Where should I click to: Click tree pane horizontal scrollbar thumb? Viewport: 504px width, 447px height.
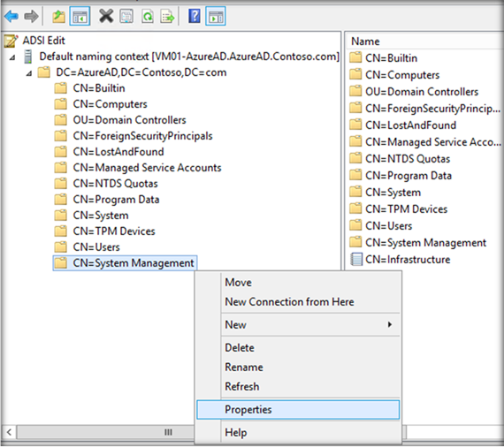pyautogui.click(x=106, y=432)
